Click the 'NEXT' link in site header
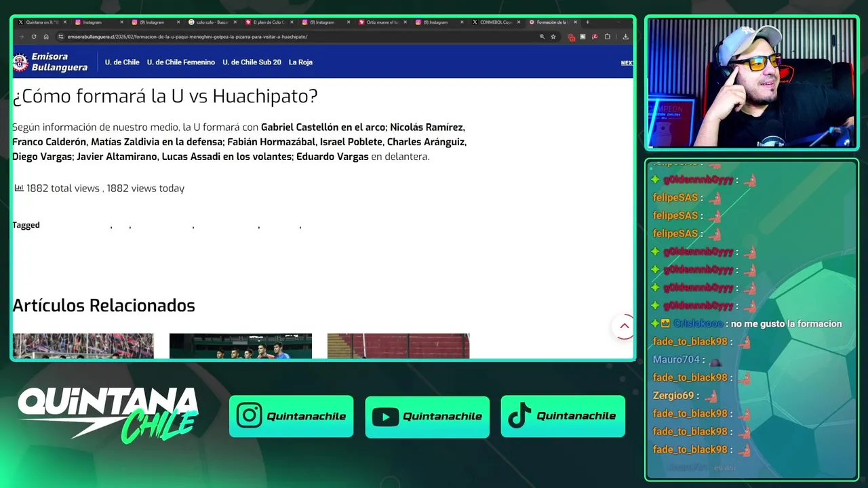Screen dimensions: 868x488 point(627,63)
